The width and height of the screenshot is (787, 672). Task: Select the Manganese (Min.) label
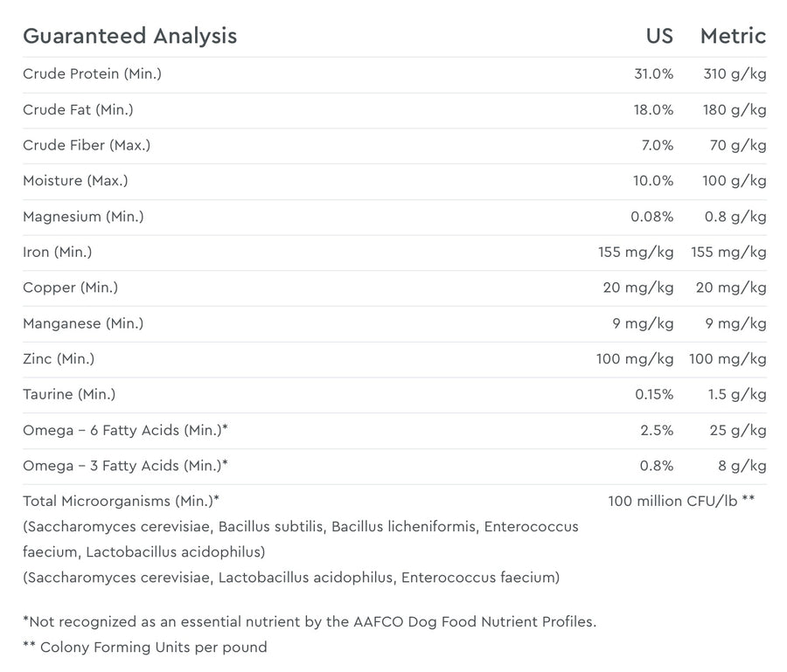pyautogui.click(x=83, y=323)
